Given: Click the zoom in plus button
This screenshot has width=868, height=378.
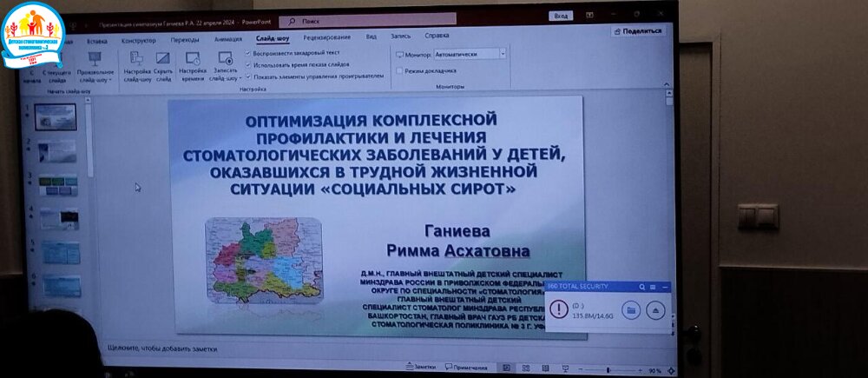Looking at the screenshot, I should [x=640, y=370].
